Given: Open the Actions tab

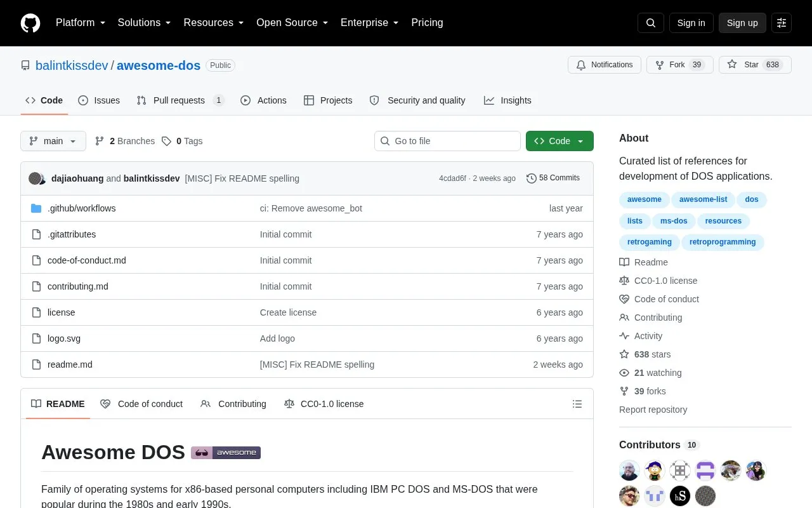Looking at the screenshot, I should coord(263,100).
